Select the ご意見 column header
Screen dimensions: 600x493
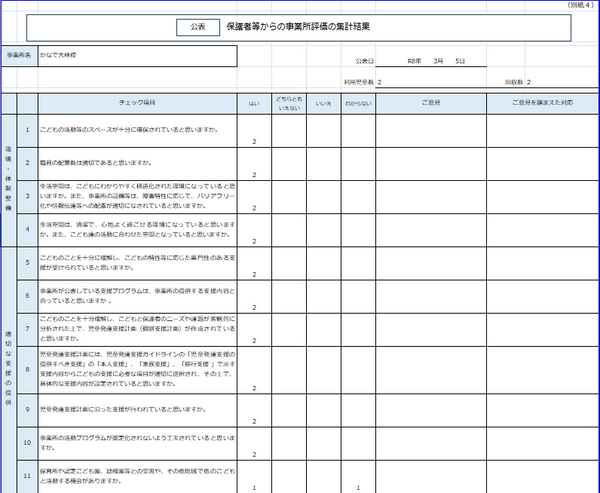click(x=431, y=103)
